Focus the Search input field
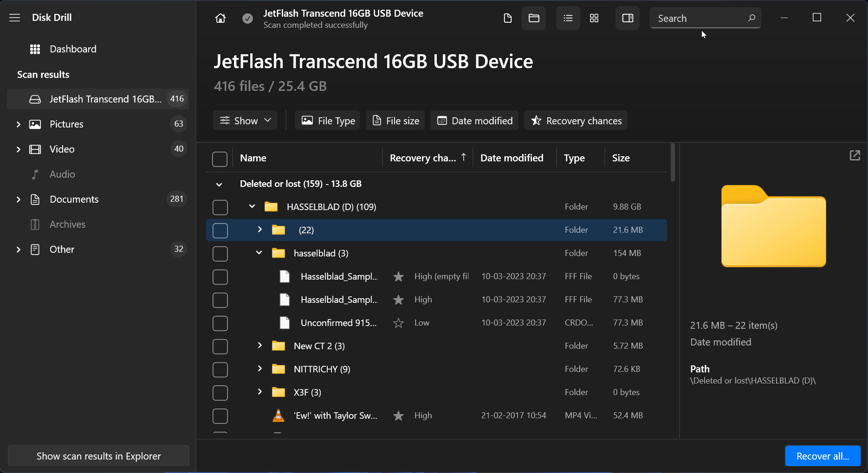 (x=706, y=18)
